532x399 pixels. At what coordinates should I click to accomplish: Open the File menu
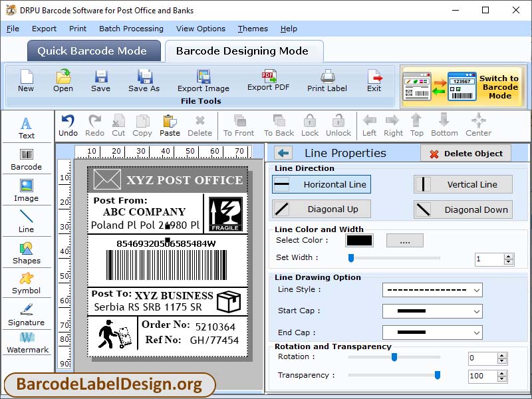[x=13, y=29]
